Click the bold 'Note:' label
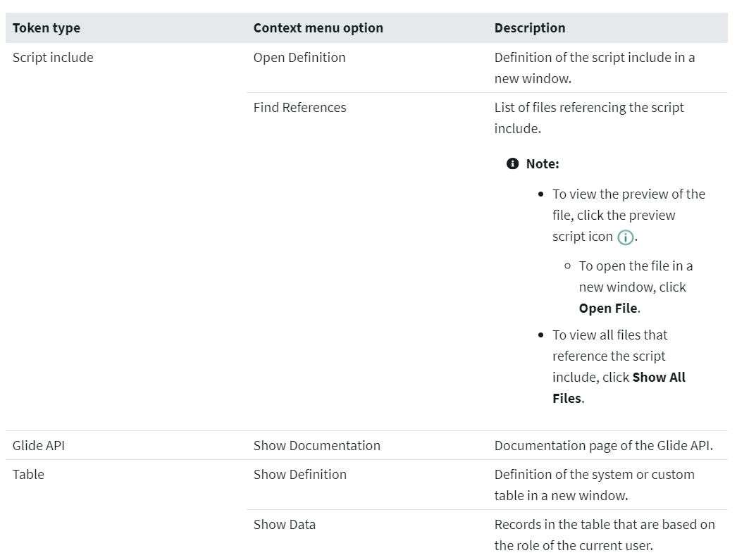Viewport: 737px width, 560px height. 543,163
